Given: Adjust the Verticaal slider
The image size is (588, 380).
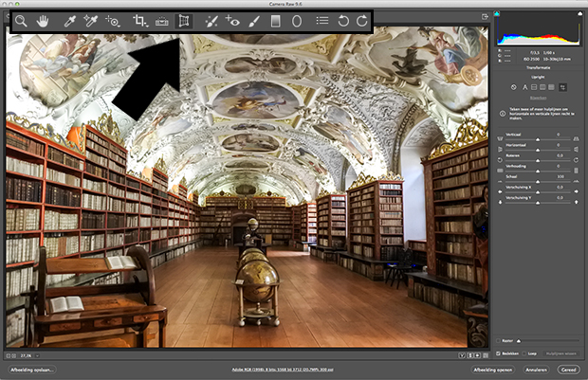Looking at the screenshot, I should click(x=538, y=139).
